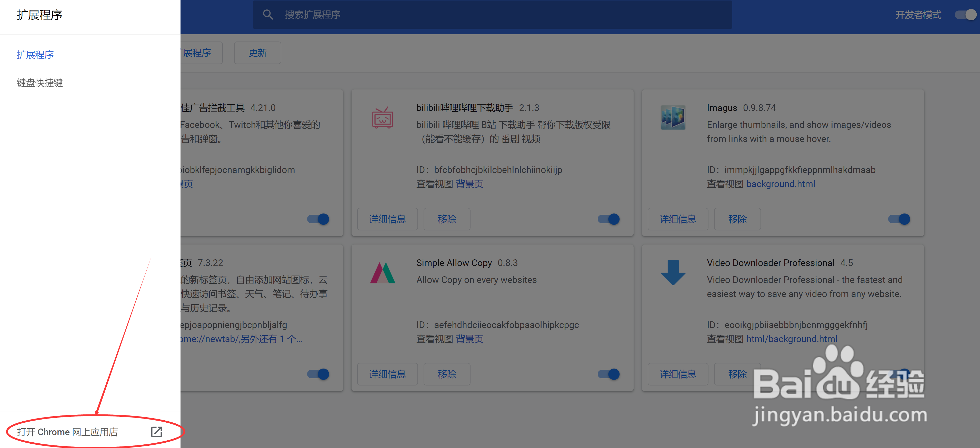Open chrome://newtab link with 另外还有 1 个
The height and width of the screenshot is (448, 980).
click(x=241, y=339)
